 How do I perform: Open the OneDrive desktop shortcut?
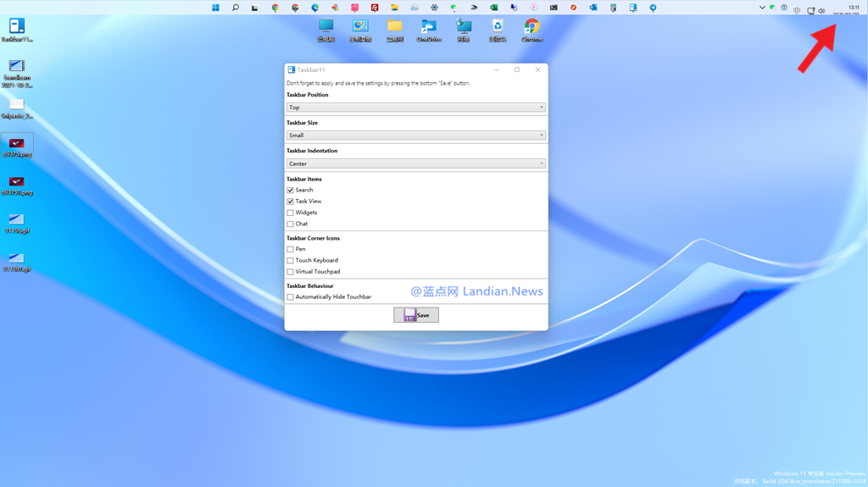tap(429, 30)
